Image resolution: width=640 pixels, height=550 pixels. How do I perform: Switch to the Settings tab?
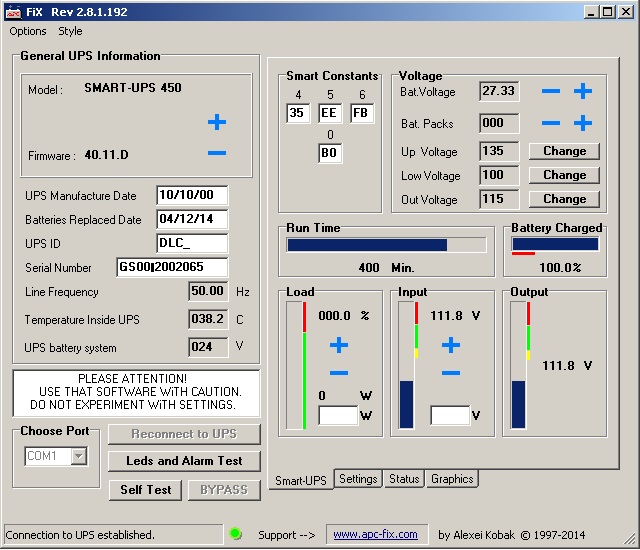[x=358, y=479]
